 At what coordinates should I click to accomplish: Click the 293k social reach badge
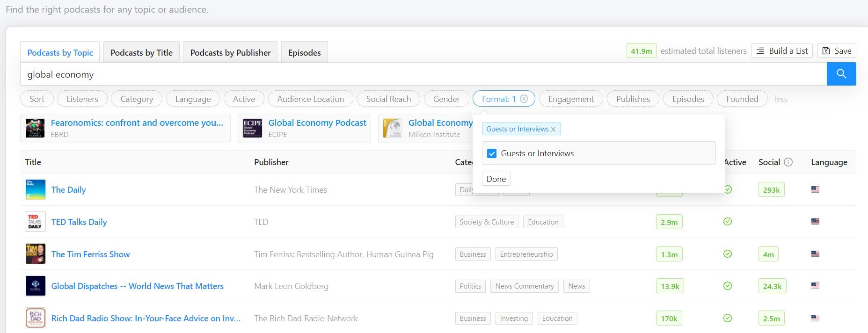(771, 189)
